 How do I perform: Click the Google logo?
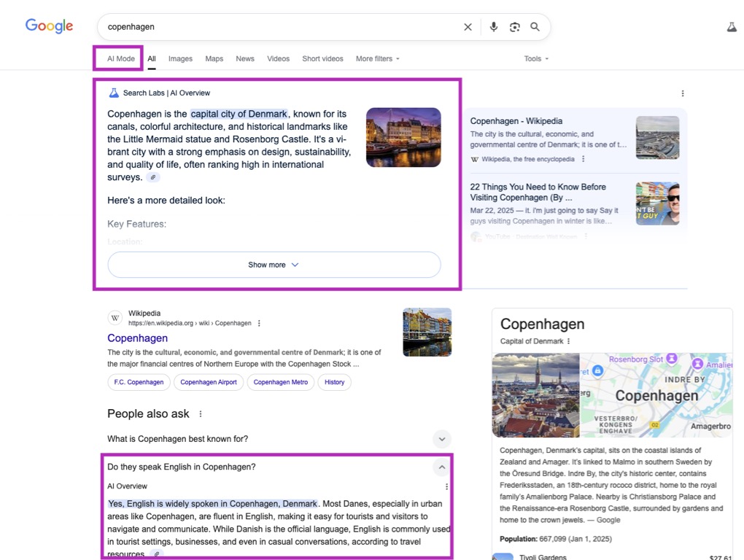tap(50, 26)
